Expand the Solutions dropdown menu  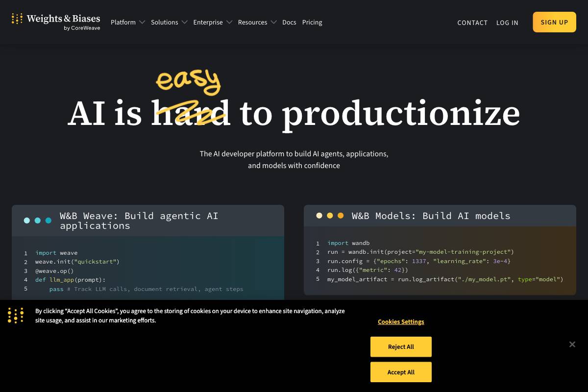[169, 22]
